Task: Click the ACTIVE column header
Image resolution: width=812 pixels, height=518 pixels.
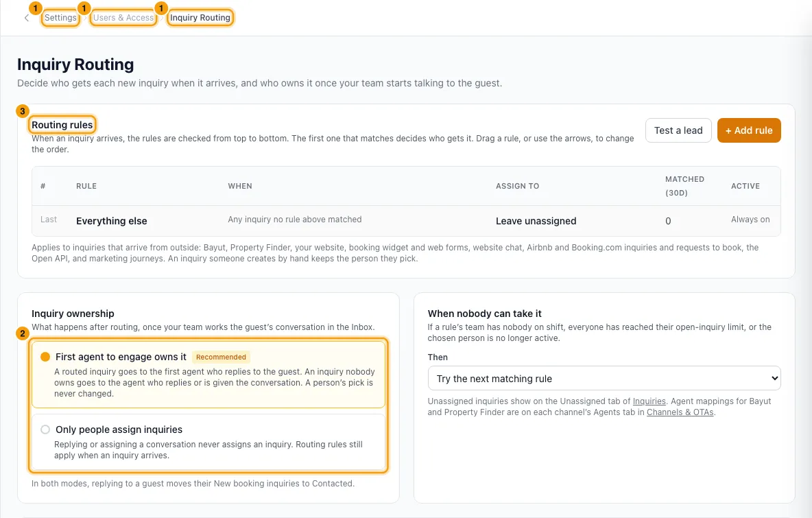Action: (x=745, y=186)
